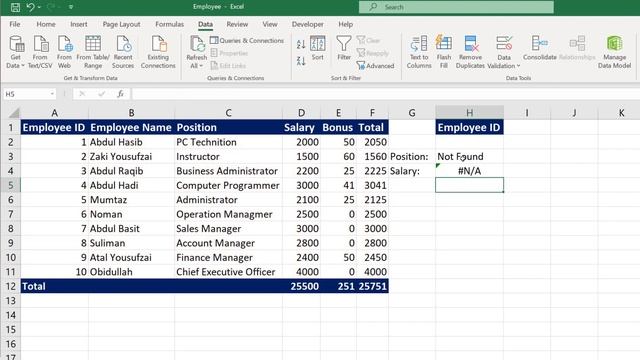Click cell containing Abdul Hasib

(x=131, y=142)
